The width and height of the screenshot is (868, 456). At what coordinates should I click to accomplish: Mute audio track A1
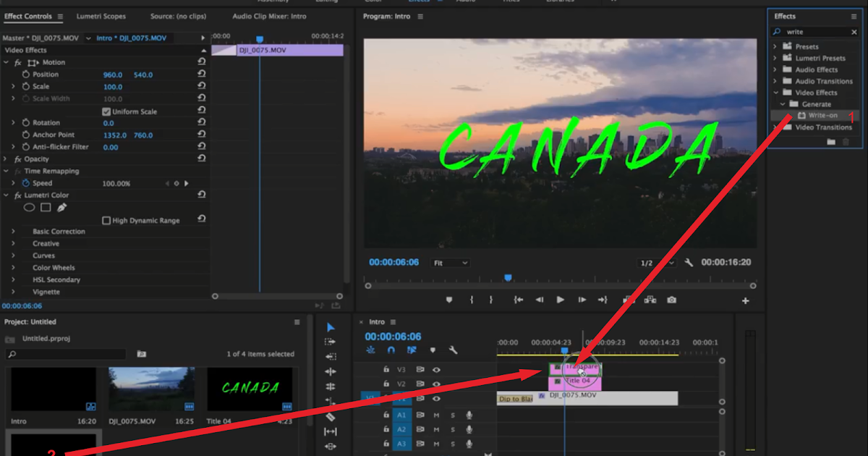coord(436,415)
